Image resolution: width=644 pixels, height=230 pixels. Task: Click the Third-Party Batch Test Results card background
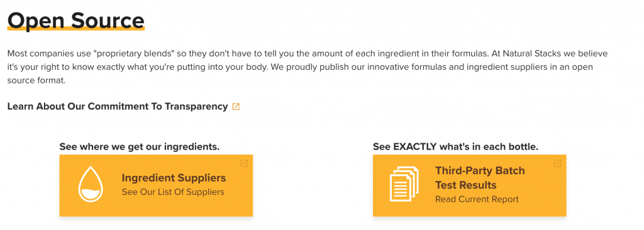click(x=469, y=185)
